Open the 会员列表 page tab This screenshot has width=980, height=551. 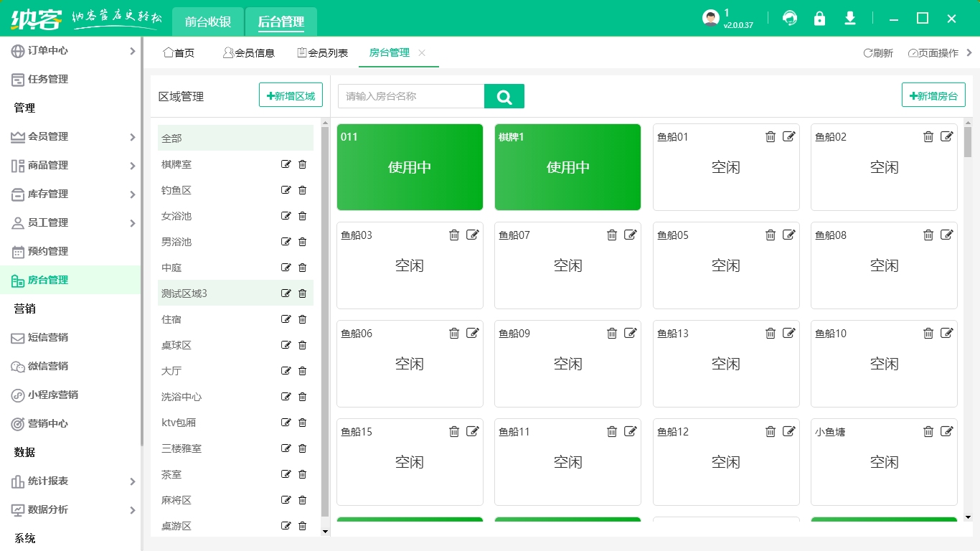tap(323, 53)
